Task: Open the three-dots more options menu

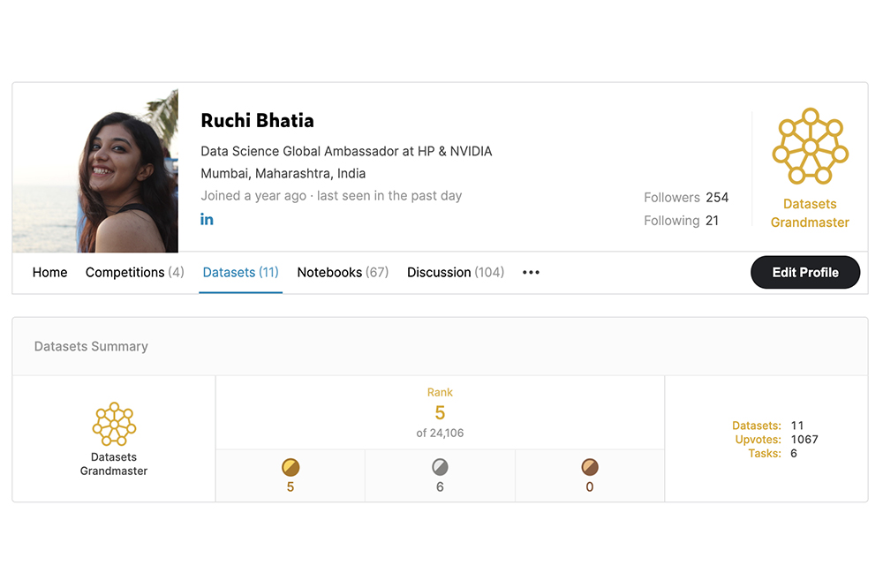Action: (531, 273)
